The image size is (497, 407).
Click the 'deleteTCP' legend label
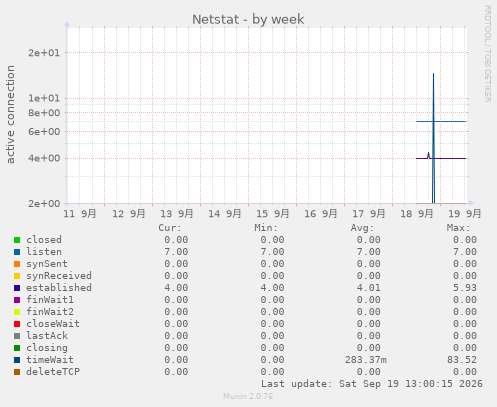[53, 372]
